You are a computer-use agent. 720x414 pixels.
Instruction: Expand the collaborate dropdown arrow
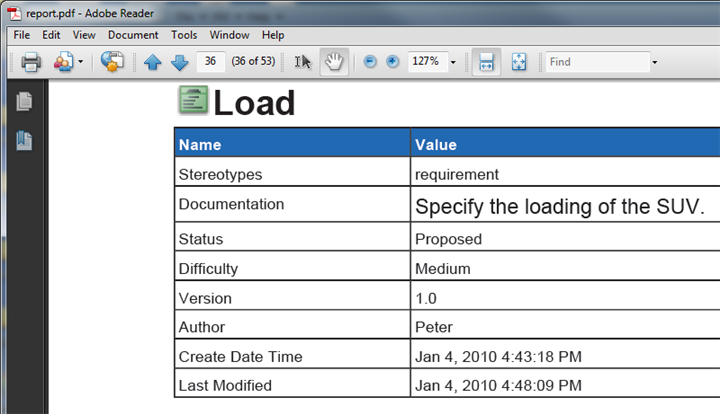pos(80,62)
